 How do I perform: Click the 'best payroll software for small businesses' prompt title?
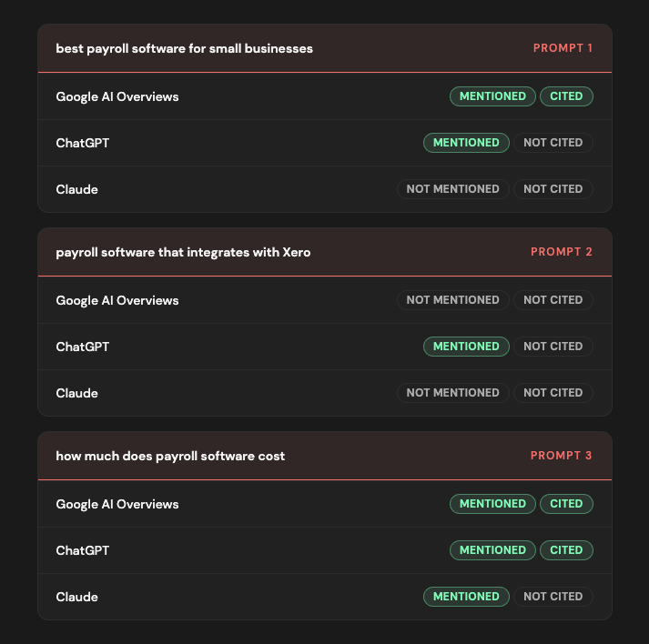coord(184,49)
